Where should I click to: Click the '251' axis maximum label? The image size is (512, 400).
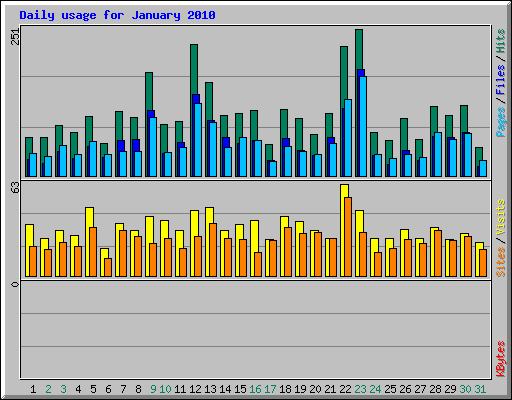pos(15,36)
